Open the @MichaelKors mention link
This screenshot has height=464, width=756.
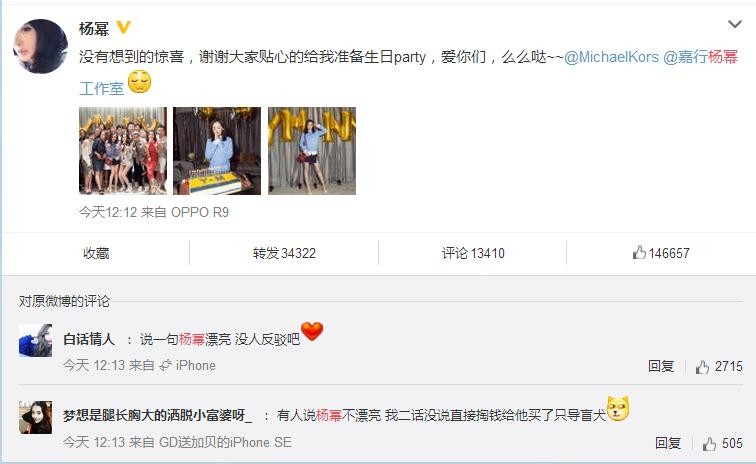click(x=611, y=57)
